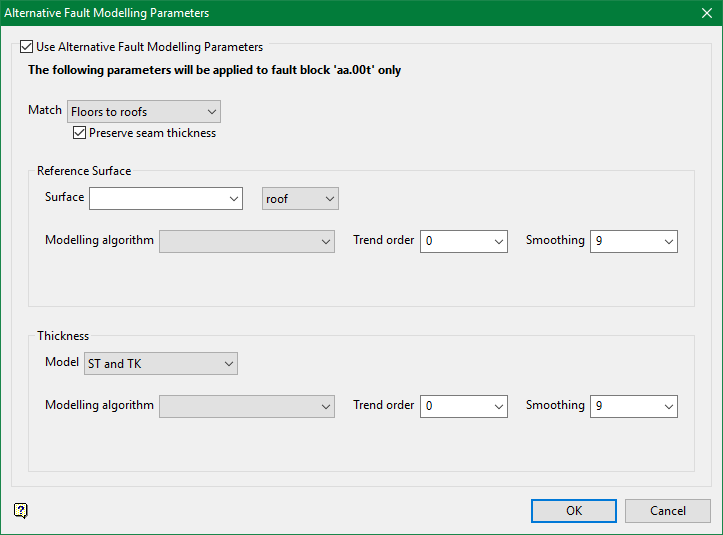Click inside the Surface text field

tap(158, 199)
